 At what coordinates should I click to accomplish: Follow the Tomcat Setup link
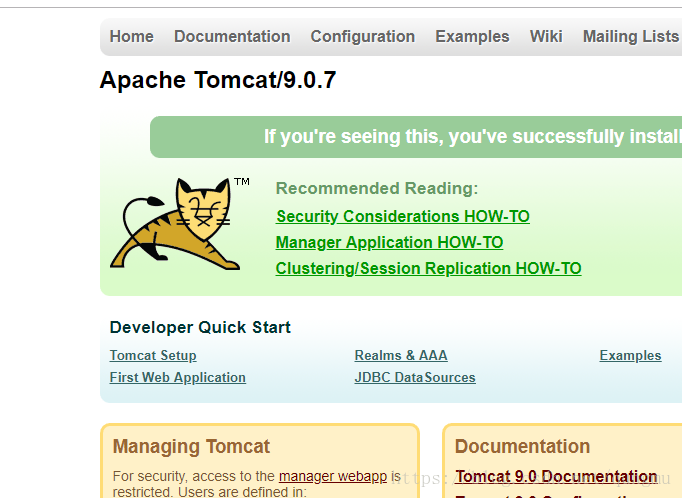pos(153,356)
